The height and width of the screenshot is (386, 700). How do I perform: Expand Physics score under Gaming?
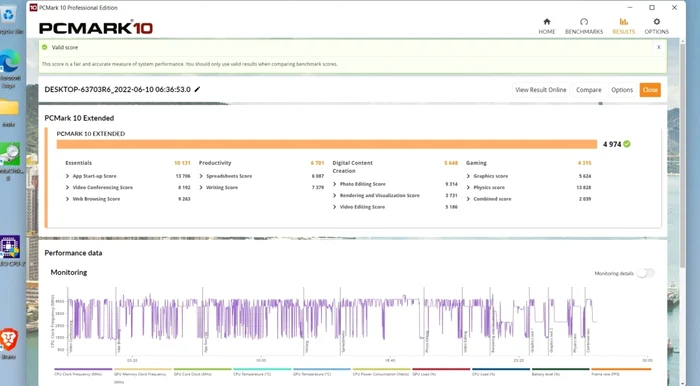(468, 187)
